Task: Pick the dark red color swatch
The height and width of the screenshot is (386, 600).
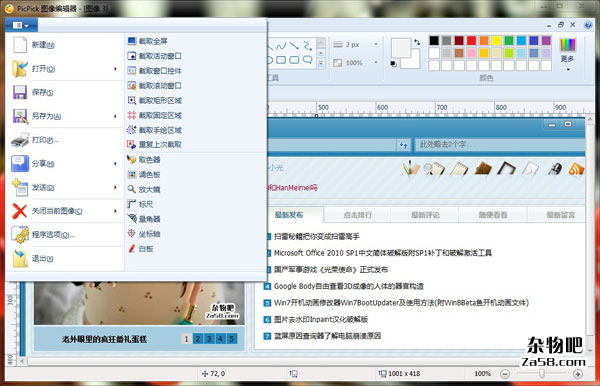Action: (459, 41)
